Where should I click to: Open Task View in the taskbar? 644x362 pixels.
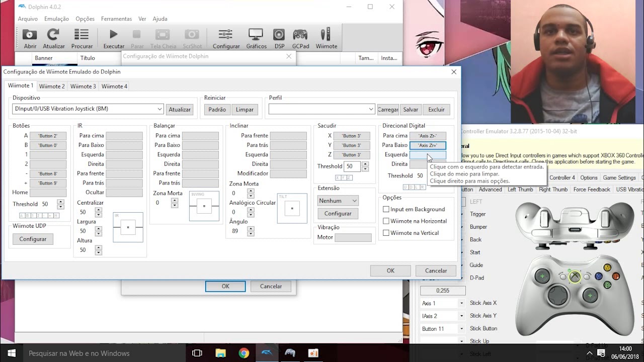coord(197,353)
